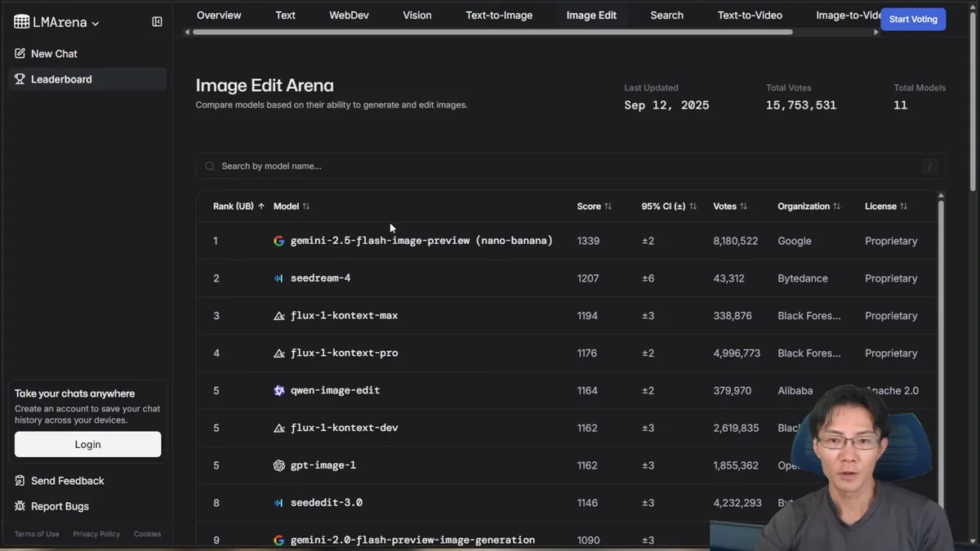Open Leaderboard in sidebar
Screen dimensions: 980x551
87,79
